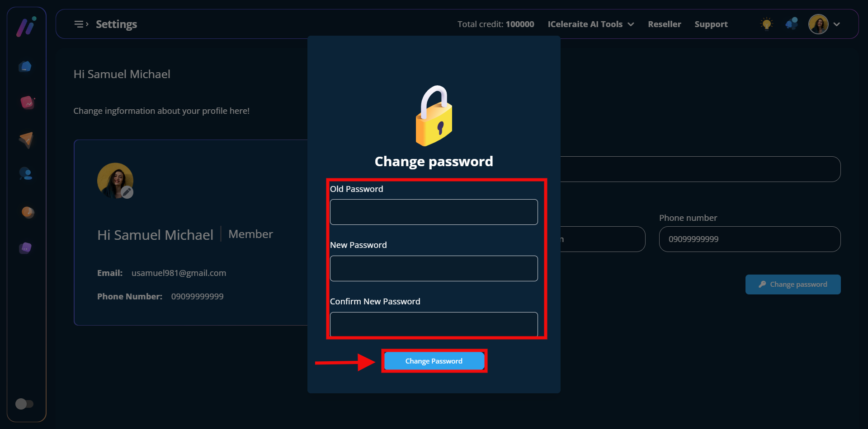Click the lightbulb icon in header
Image resolution: width=868 pixels, height=429 pixels.
(x=766, y=24)
